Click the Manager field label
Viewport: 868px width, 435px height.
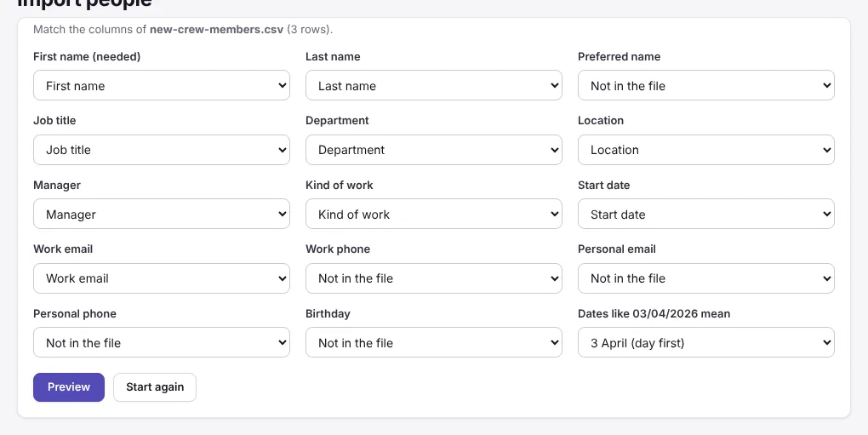pyautogui.click(x=57, y=186)
